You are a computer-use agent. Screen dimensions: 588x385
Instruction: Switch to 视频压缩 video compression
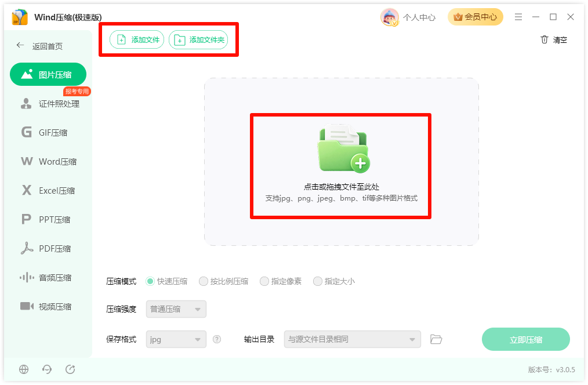(x=45, y=306)
